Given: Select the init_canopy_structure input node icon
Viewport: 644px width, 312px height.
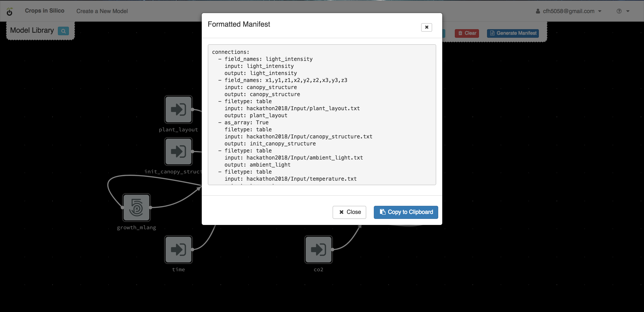Looking at the screenshot, I should pos(179,151).
